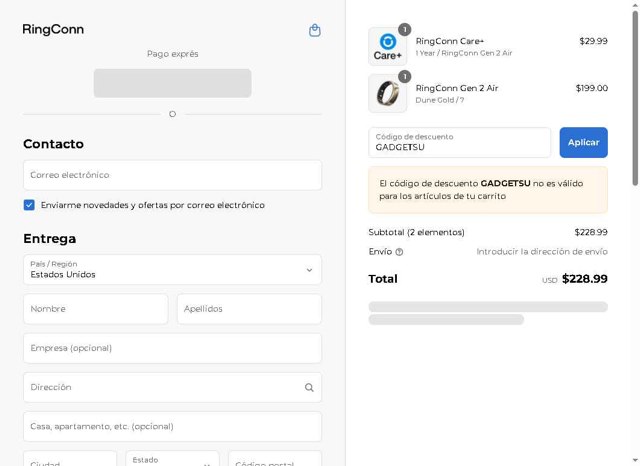Focus the Ciudad input field
The height and width of the screenshot is (466, 640).
(x=70, y=459)
